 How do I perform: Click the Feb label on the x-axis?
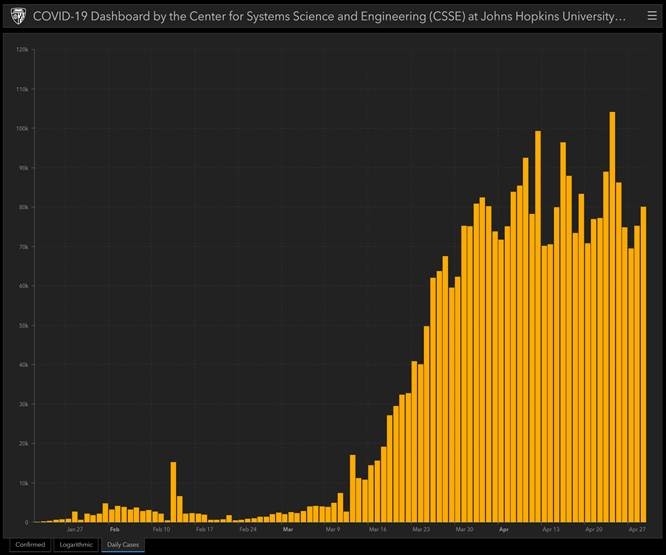[115, 529]
